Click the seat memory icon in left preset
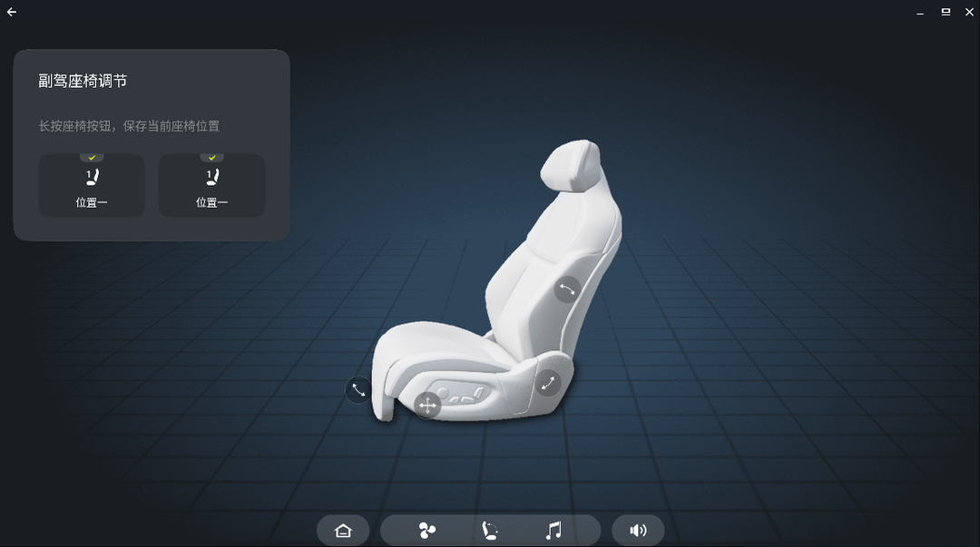This screenshot has height=547, width=980. (92, 177)
